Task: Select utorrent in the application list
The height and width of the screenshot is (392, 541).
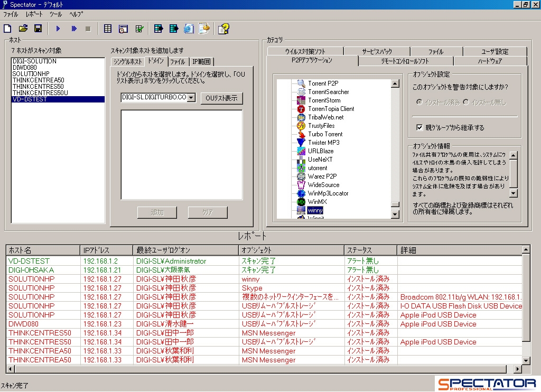Action: (x=318, y=168)
